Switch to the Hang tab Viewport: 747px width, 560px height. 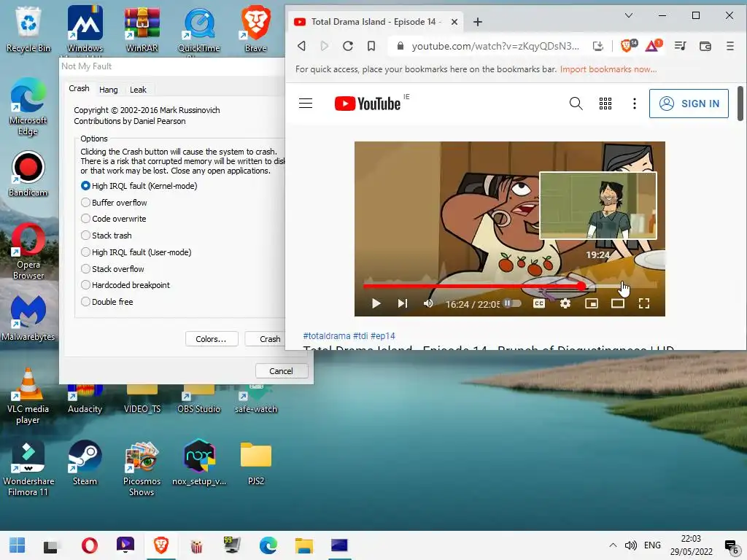[108, 90]
